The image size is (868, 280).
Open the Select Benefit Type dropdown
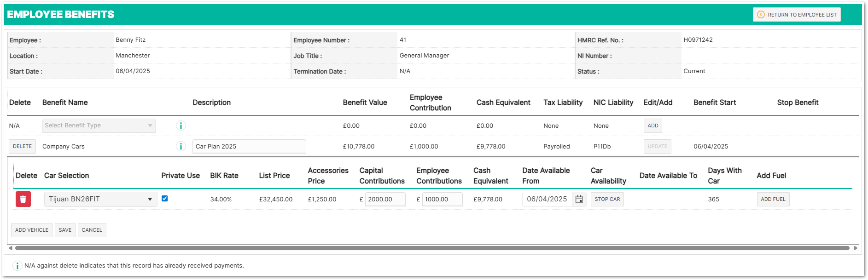point(99,126)
